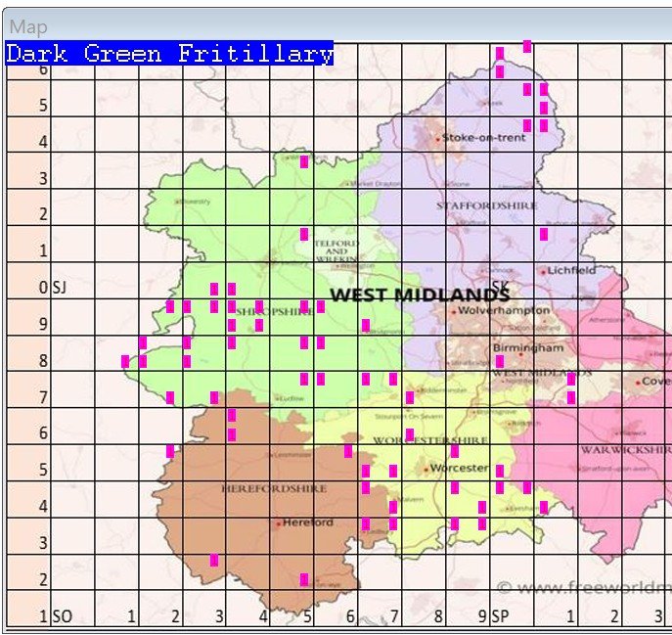Click the Map window title text
Image resolution: width=672 pixels, height=635 pixels.
click(x=28, y=26)
